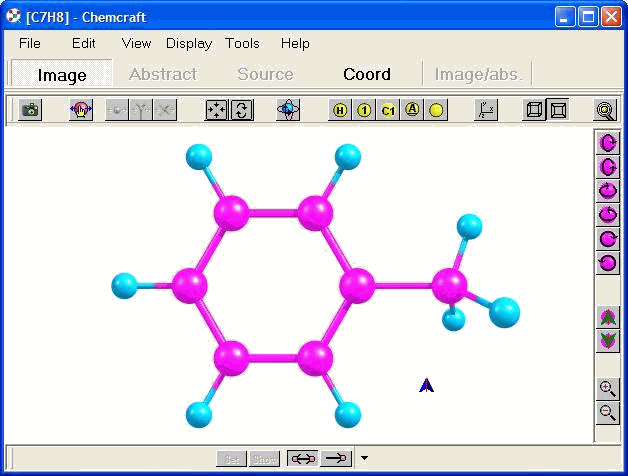Open the Display menu

[x=189, y=43]
